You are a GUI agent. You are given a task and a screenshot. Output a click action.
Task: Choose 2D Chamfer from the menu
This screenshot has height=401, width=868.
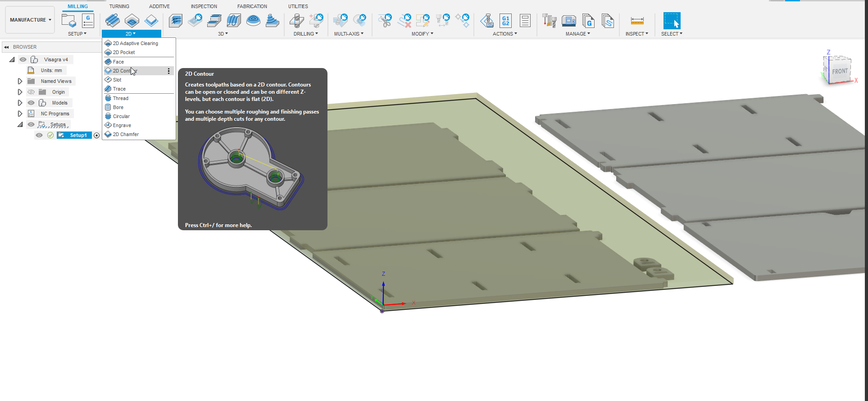point(139,134)
